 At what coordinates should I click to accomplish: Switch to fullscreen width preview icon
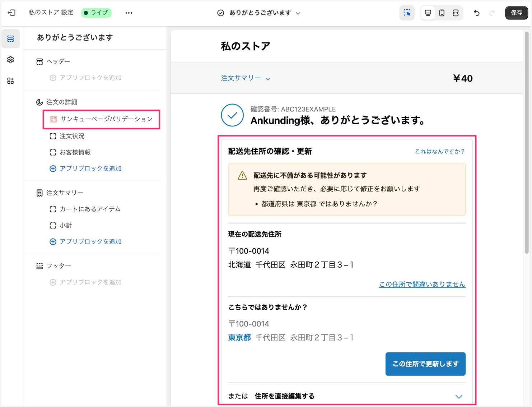click(x=456, y=13)
